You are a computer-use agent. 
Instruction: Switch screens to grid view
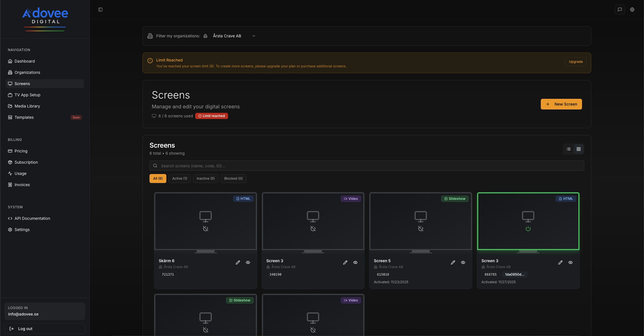[578, 149]
